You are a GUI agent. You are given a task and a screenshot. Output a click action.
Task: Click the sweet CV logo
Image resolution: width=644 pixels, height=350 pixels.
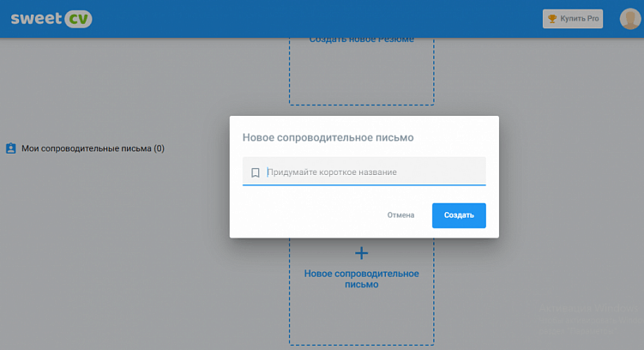51,19
